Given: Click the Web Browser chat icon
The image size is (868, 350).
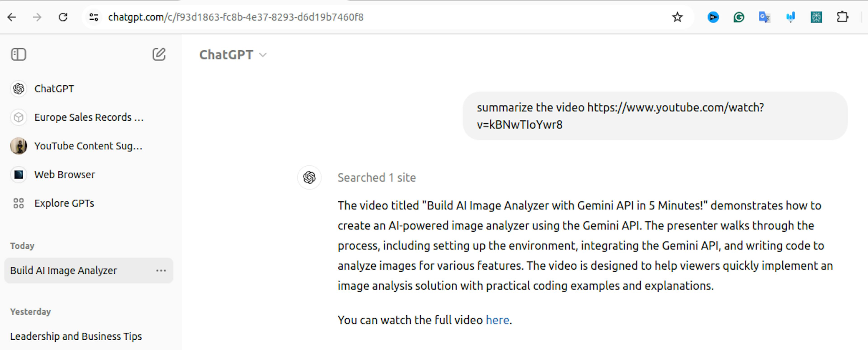Looking at the screenshot, I should pos(18,175).
